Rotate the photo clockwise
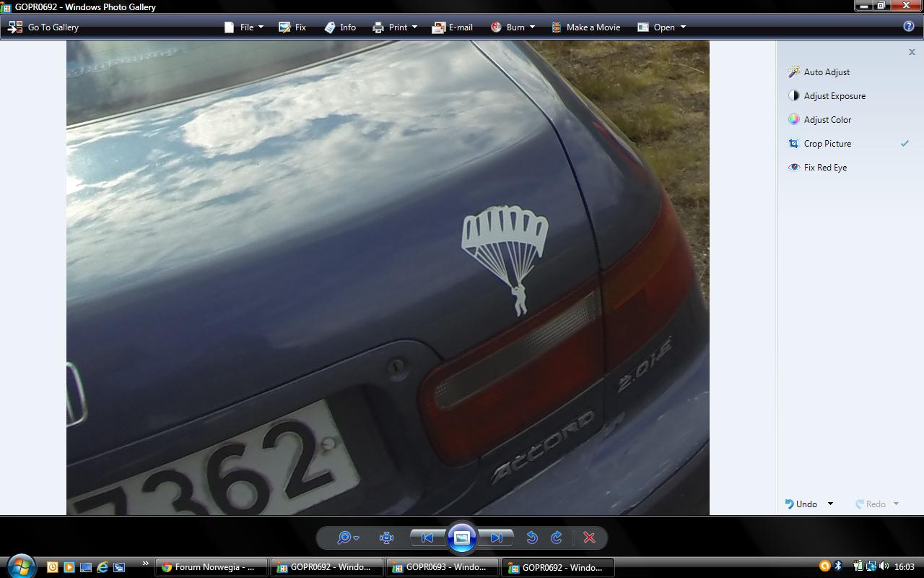This screenshot has height=578, width=924. click(x=557, y=538)
